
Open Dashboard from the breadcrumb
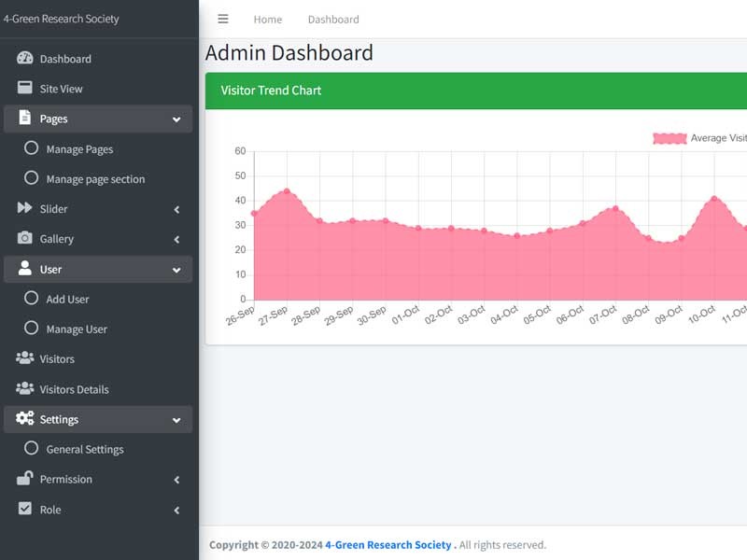coord(333,19)
